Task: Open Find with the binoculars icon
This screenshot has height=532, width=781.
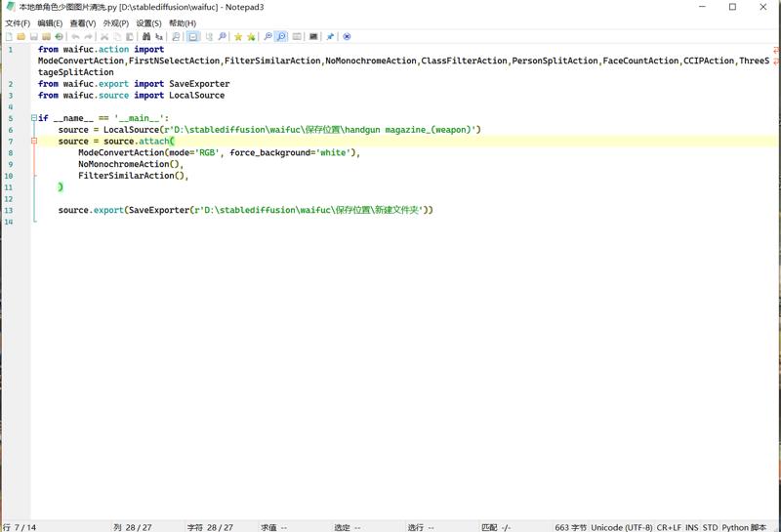Action: click(x=146, y=36)
